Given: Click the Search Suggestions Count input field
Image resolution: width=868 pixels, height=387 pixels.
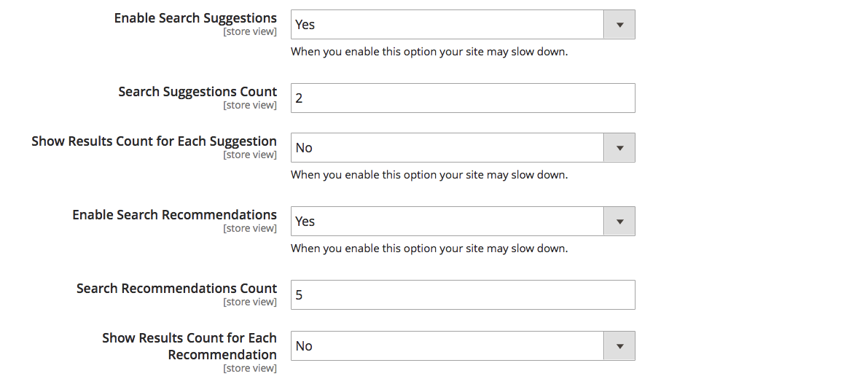Looking at the screenshot, I should pos(463,98).
